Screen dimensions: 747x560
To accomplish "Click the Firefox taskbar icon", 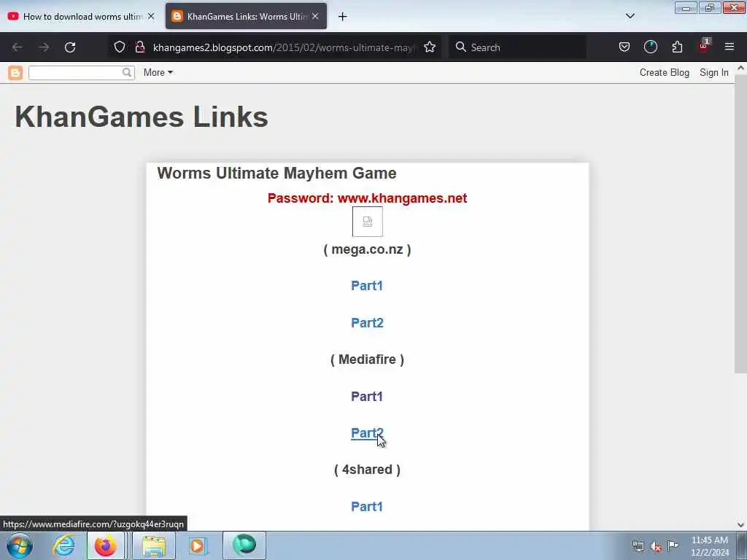I will pyautogui.click(x=105, y=545).
